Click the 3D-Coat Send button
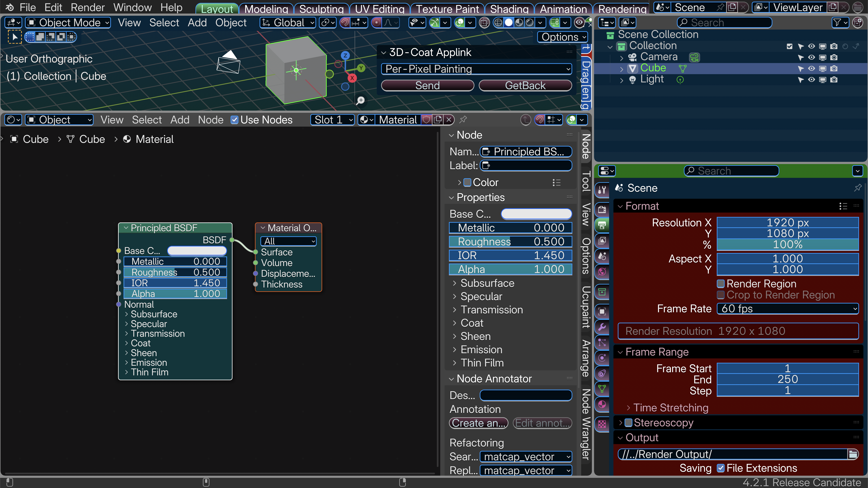Viewport: 868px width, 488px height. pos(428,86)
